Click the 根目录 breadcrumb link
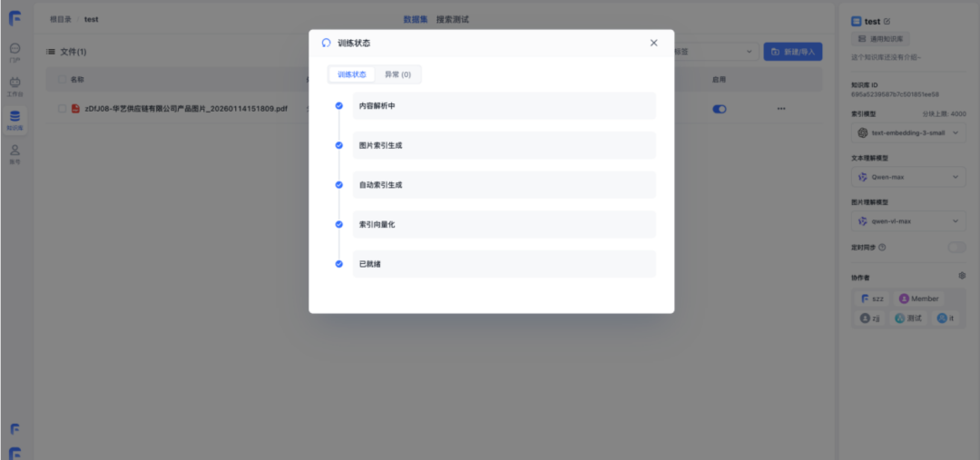This screenshot has height=460, width=980. point(61,19)
